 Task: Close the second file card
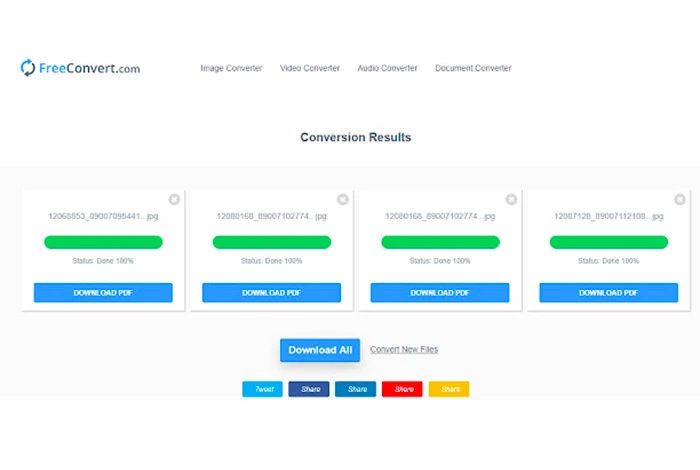pos(342,199)
